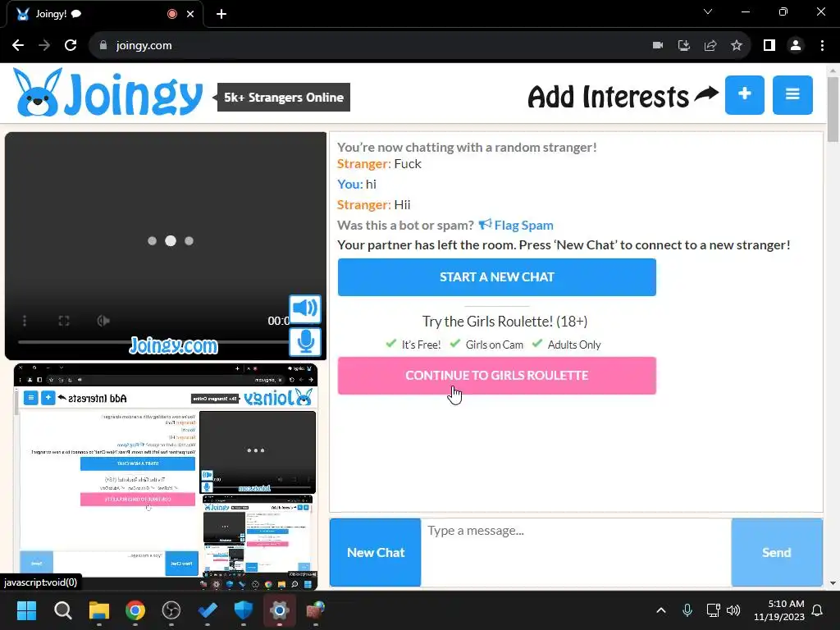Open a new browser tab
The width and height of the screenshot is (840, 630).
(221, 14)
